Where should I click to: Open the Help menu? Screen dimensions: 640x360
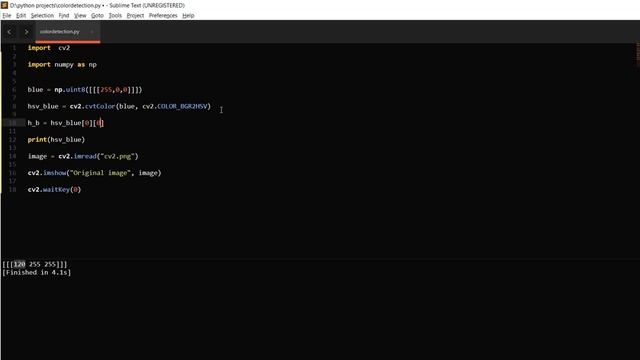[188, 16]
